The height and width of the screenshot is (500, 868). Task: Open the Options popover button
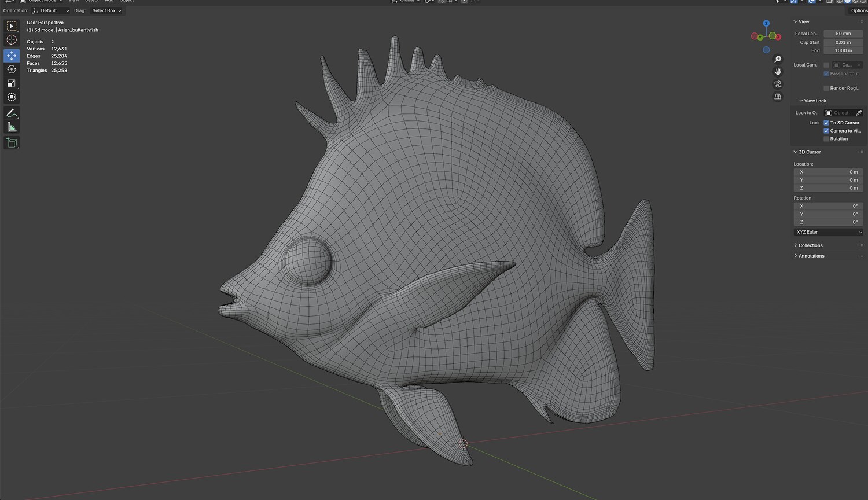click(859, 10)
